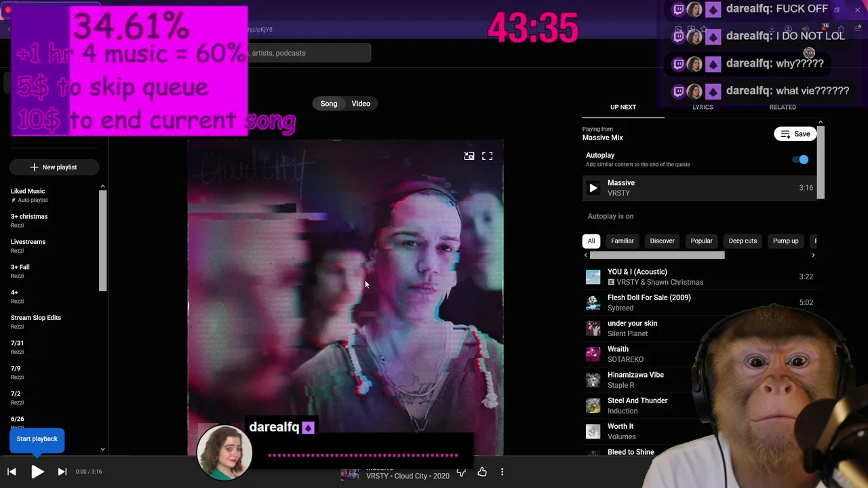Select the Familiar filter chip
868x488 pixels.
click(622, 241)
